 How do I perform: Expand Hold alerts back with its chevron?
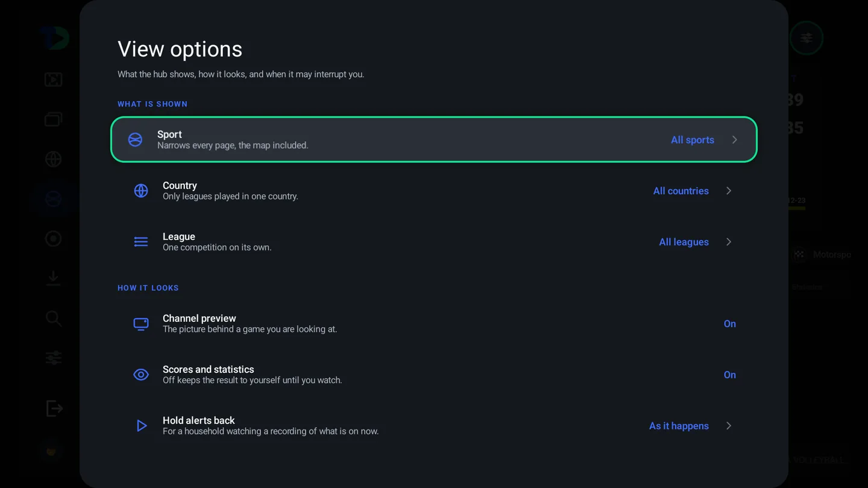pyautogui.click(x=729, y=426)
